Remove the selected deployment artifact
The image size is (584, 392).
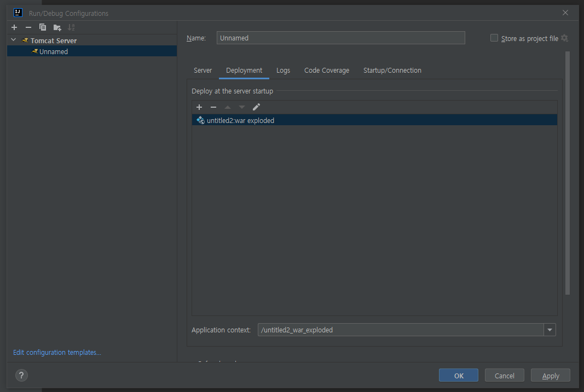coord(213,107)
